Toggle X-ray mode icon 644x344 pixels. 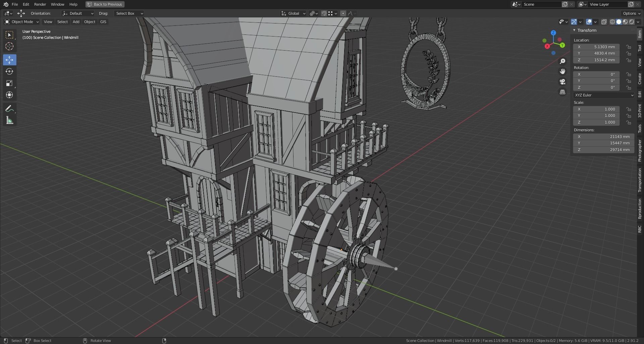coord(604,22)
